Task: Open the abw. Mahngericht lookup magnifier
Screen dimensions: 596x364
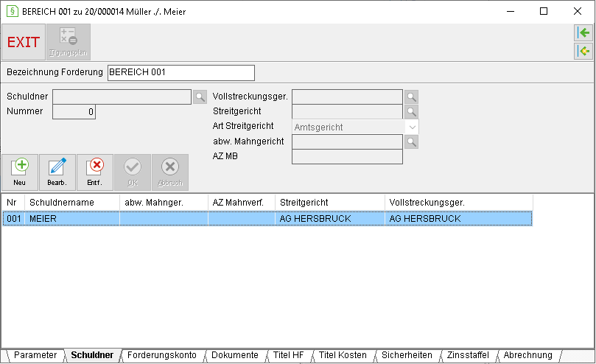Action: 411,142
